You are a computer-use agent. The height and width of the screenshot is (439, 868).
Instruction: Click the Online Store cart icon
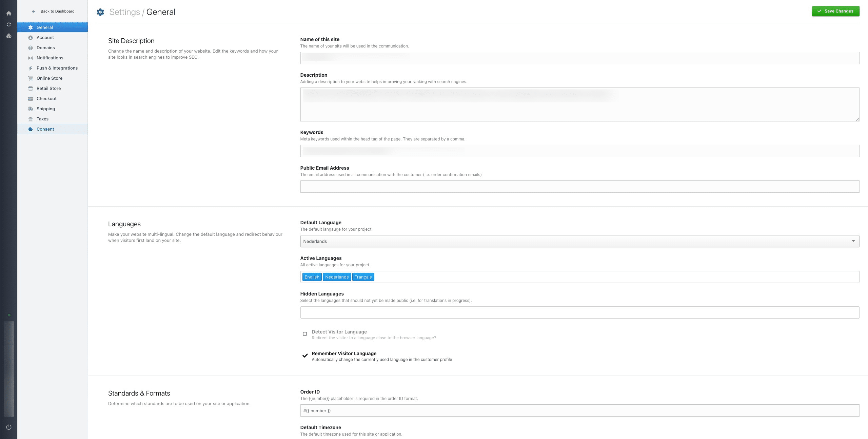[31, 78]
